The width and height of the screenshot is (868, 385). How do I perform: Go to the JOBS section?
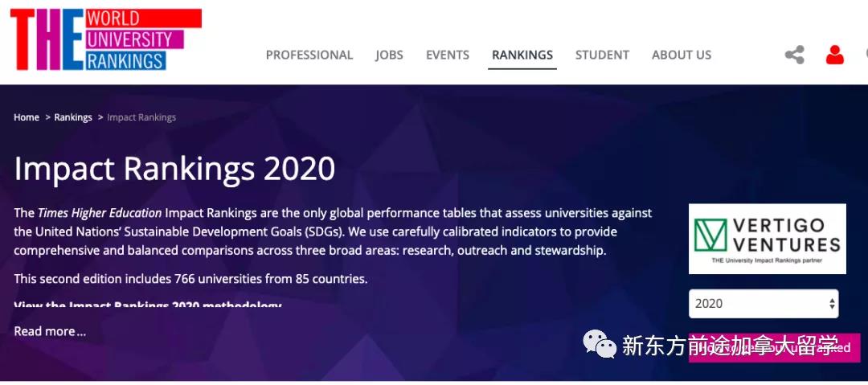click(389, 55)
